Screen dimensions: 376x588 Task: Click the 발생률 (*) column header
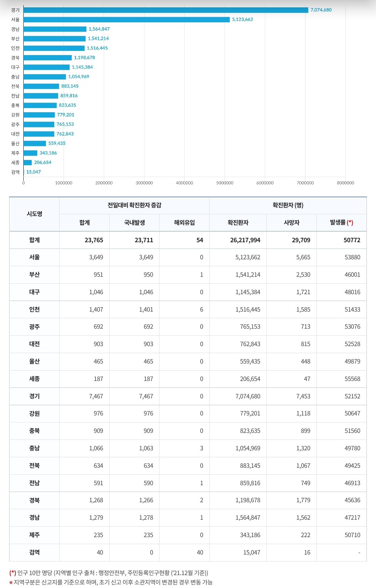click(x=342, y=222)
